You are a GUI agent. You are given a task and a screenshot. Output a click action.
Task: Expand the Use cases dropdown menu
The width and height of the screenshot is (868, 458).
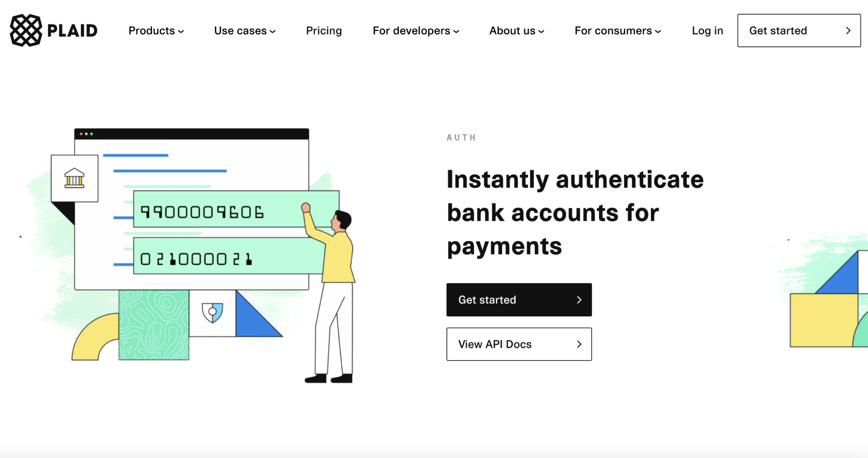(243, 31)
